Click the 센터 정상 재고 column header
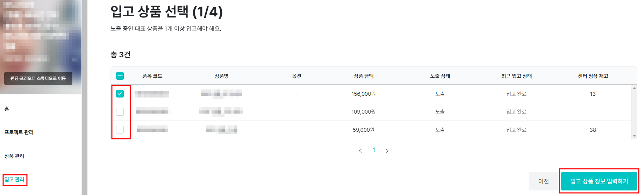 pyautogui.click(x=593, y=76)
